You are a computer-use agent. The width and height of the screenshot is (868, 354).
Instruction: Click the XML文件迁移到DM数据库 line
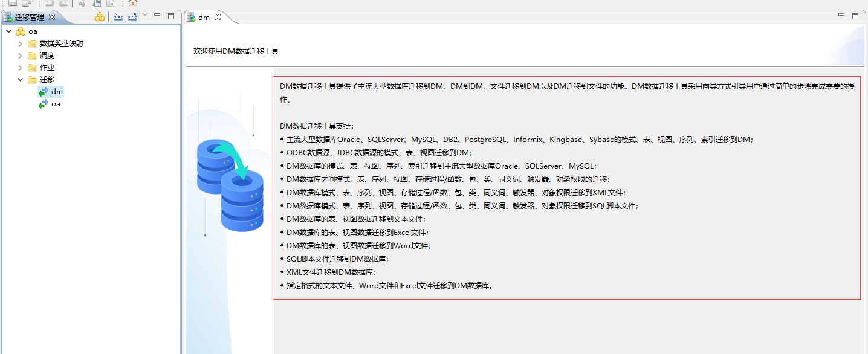(x=328, y=272)
